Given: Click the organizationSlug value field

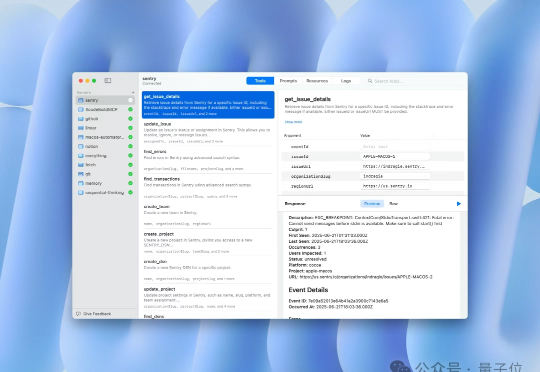Looking at the screenshot, I should click(395, 176).
